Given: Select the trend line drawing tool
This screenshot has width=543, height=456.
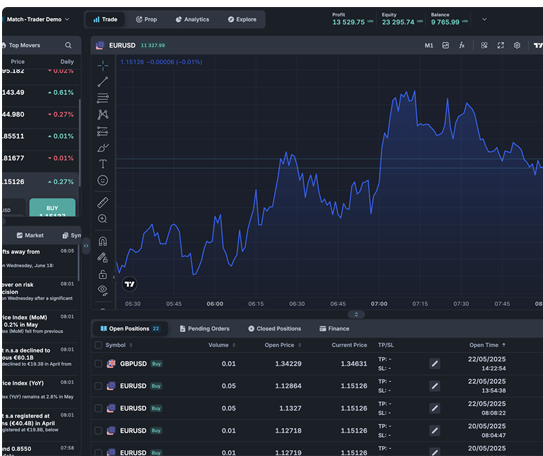Looking at the screenshot, I should tap(103, 82).
